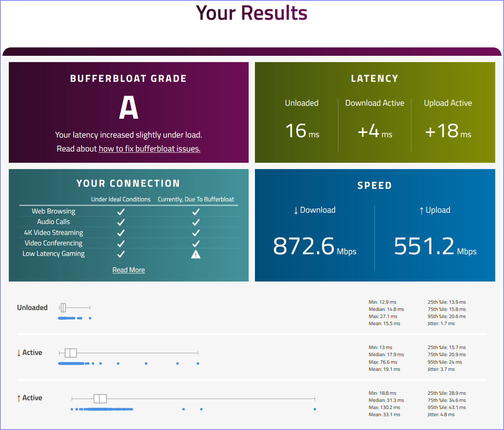Click the Upload arrow speed label
This screenshot has width=504, height=430.
(435, 210)
